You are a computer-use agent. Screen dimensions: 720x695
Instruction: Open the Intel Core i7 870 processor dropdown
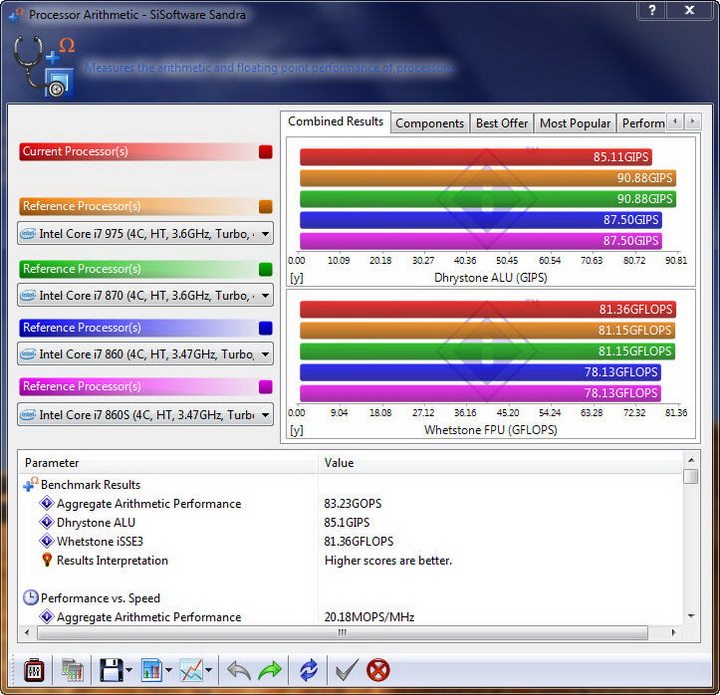coord(145,295)
